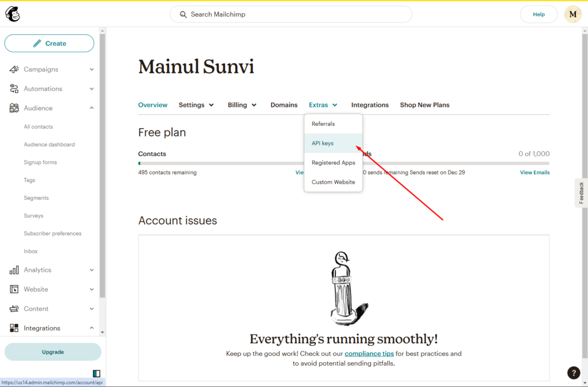Expand the Campaigns section chevron
Image resolution: width=588 pixels, height=387 pixels.
91,69
